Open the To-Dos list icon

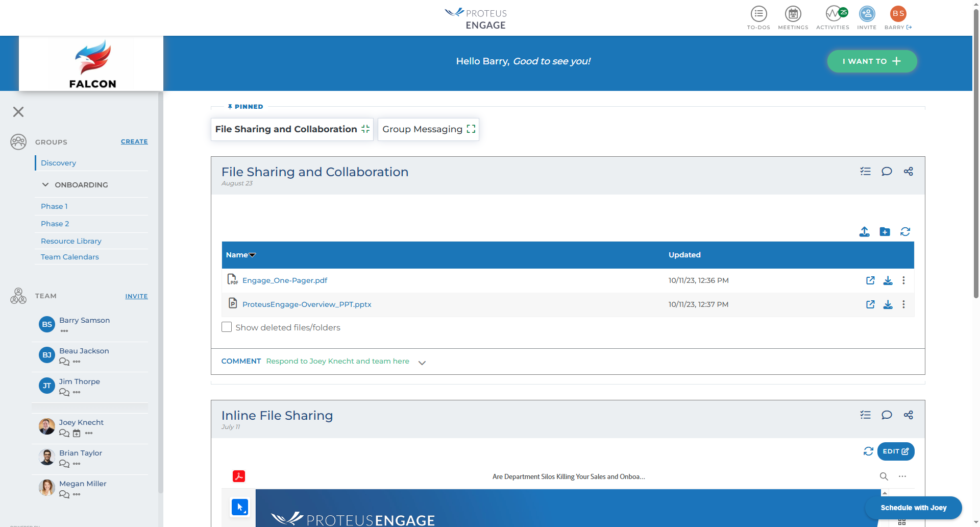coord(758,14)
